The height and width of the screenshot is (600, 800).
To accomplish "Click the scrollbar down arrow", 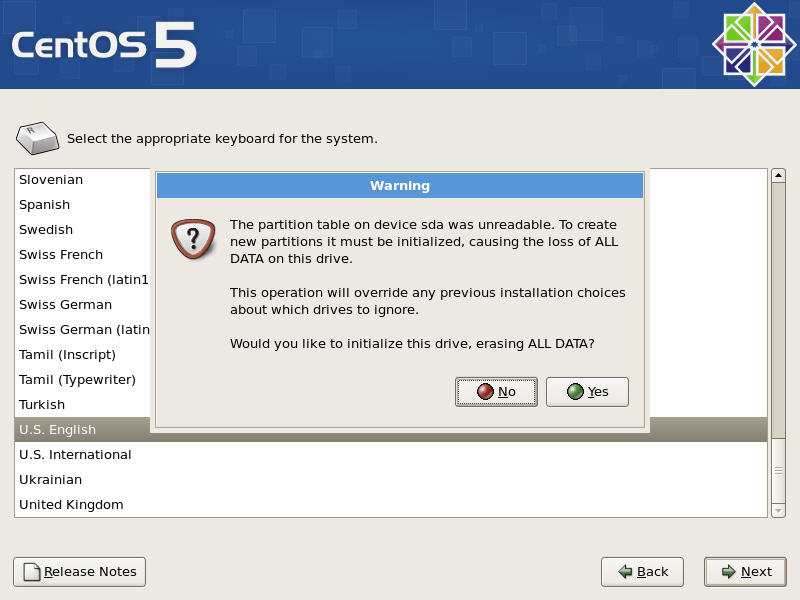I will point(778,510).
